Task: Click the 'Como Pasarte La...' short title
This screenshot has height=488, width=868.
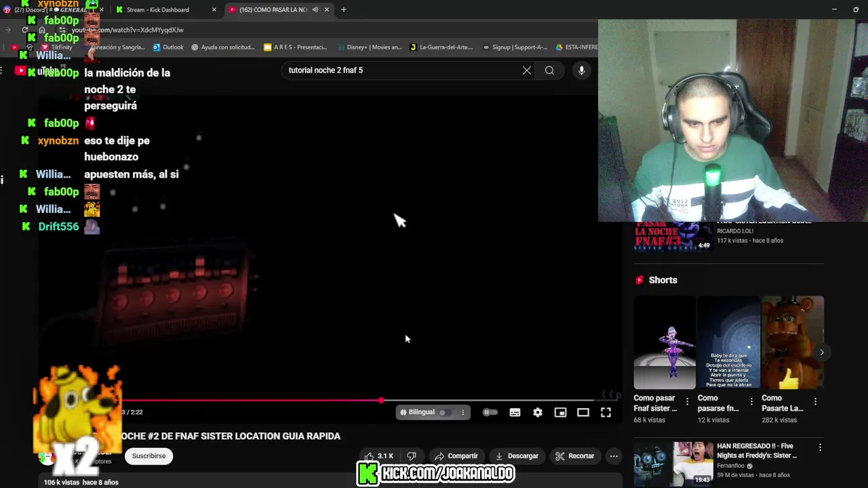Action: pos(783,403)
